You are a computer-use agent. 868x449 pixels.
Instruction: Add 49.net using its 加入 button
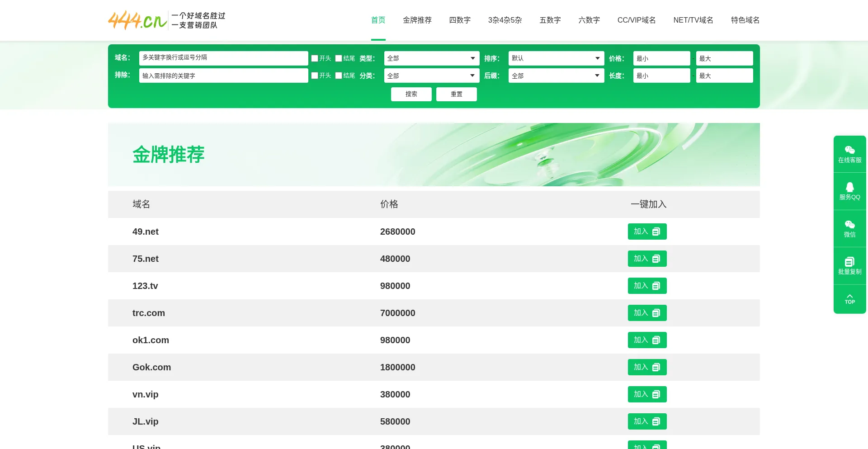(647, 232)
